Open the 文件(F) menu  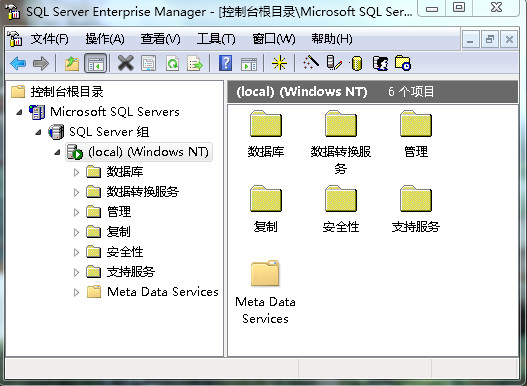[50, 39]
